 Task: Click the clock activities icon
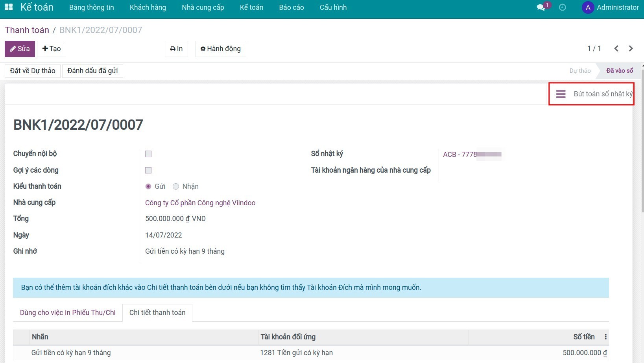(x=562, y=7)
